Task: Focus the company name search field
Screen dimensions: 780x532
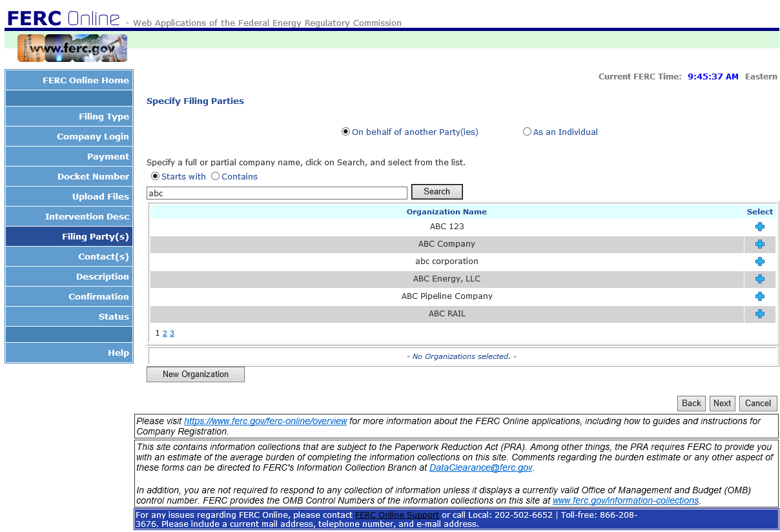Action: point(277,193)
